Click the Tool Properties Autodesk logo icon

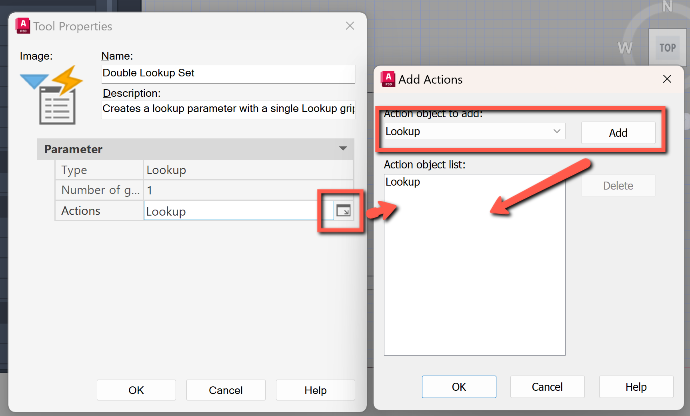click(x=22, y=25)
